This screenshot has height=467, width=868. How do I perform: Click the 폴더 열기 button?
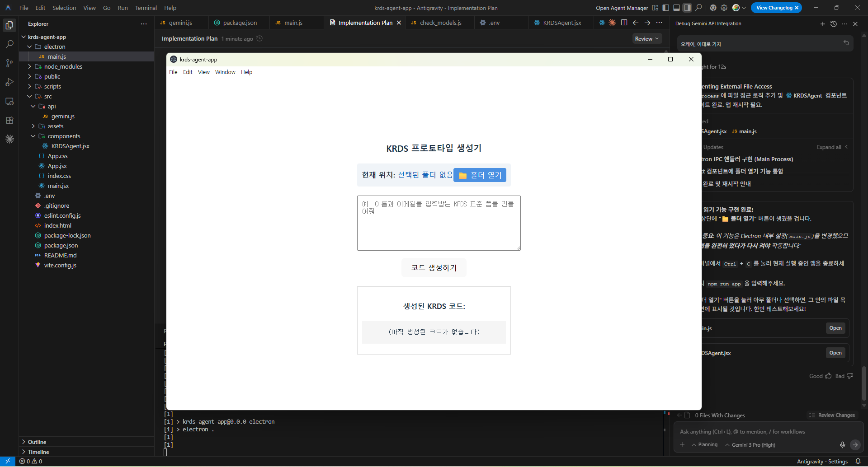coord(480,175)
